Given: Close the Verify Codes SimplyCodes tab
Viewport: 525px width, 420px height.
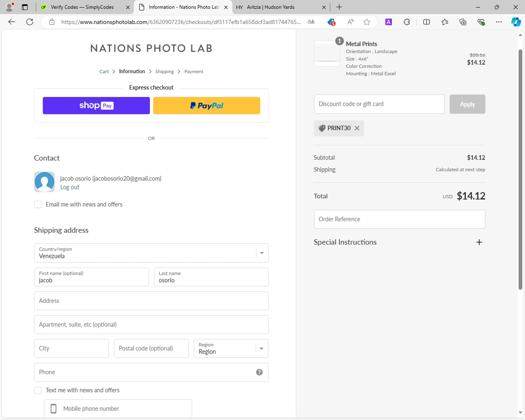Looking at the screenshot, I should tap(128, 7).
